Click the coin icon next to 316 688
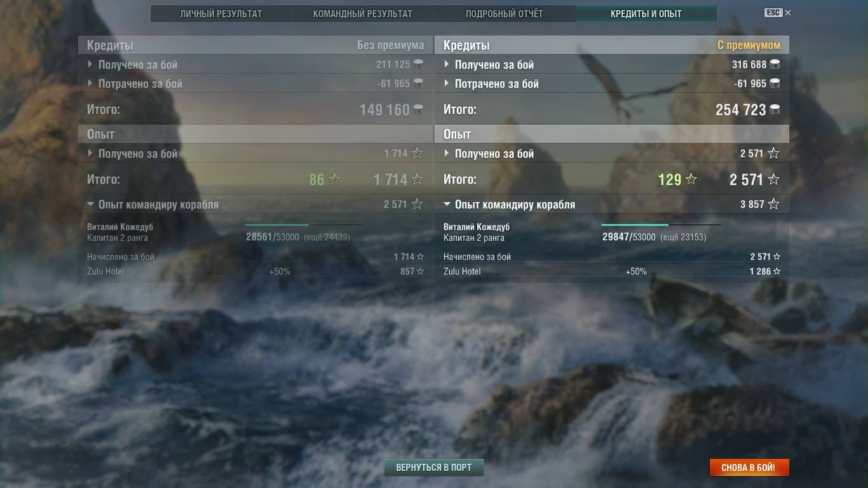 pyautogui.click(x=775, y=64)
